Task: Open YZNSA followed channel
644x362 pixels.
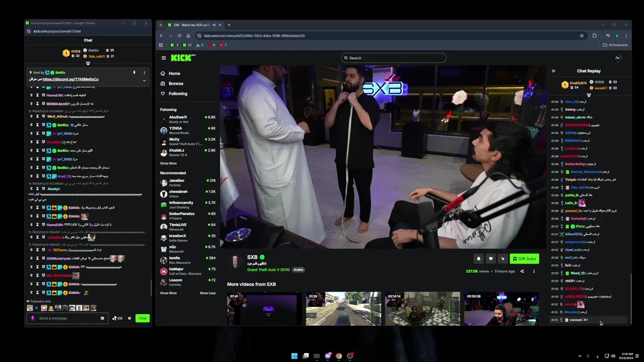Action: [x=188, y=130]
